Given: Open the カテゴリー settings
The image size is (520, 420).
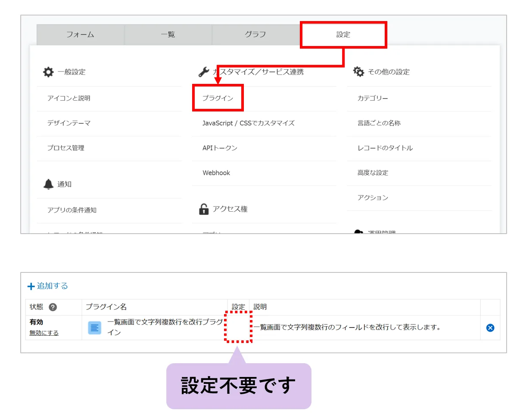Looking at the screenshot, I should 373,98.
